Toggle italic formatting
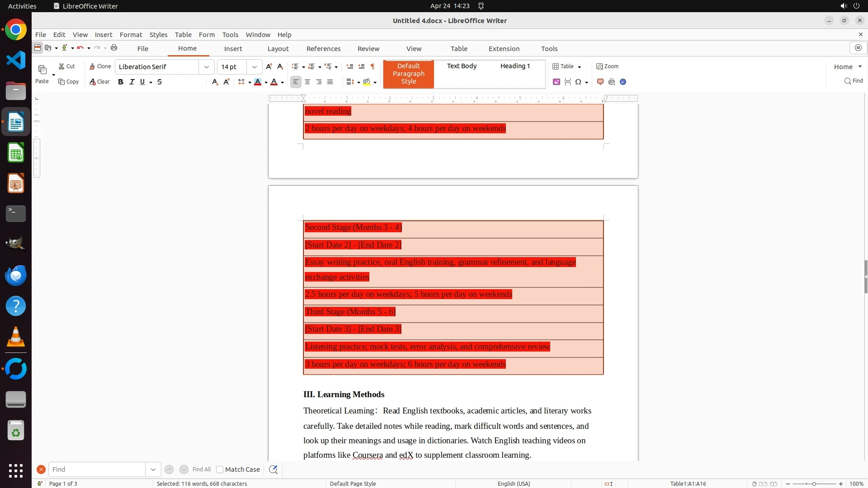 [x=132, y=82]
